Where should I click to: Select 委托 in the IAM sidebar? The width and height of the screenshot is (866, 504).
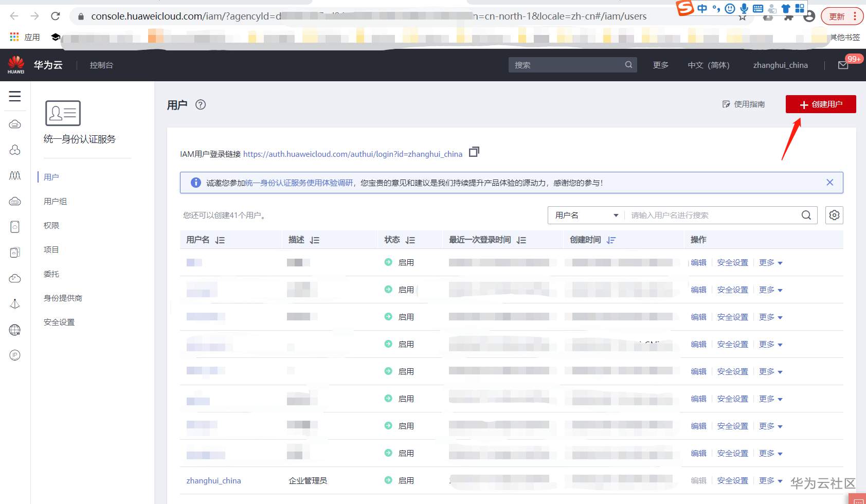(x=51, y=274)
